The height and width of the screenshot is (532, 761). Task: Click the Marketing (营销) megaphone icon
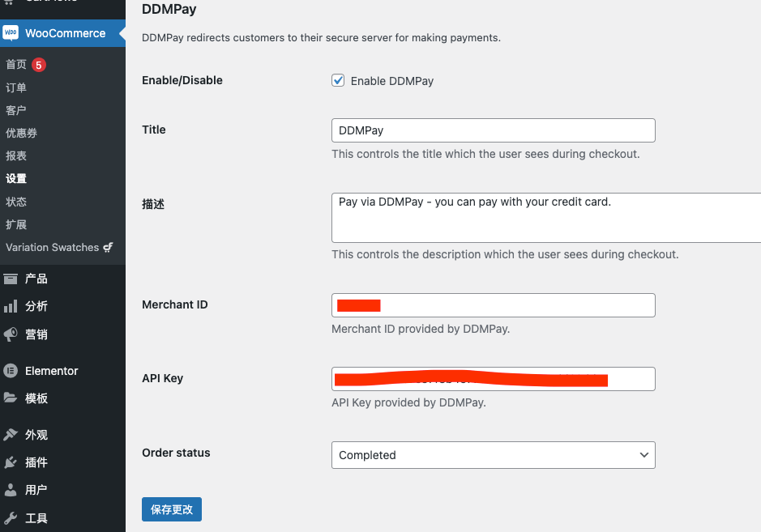11,334
